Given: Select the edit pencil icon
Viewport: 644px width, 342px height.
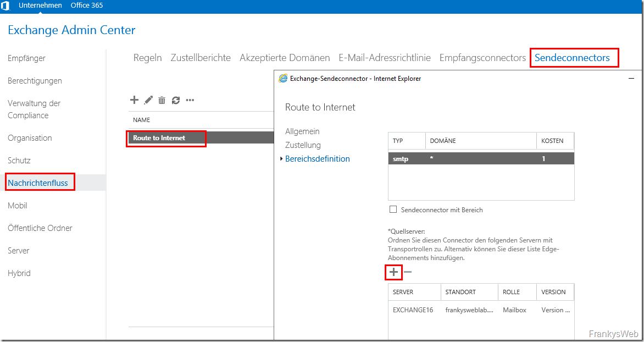Looking at the screenshot, I should pos(148,100).
